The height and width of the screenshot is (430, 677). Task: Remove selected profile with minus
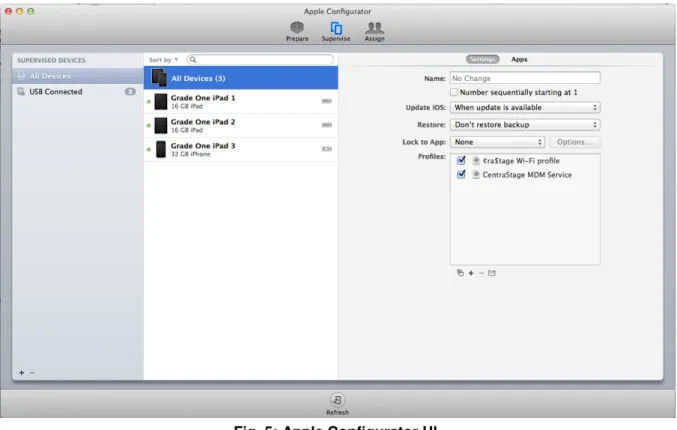click(481, 273)
